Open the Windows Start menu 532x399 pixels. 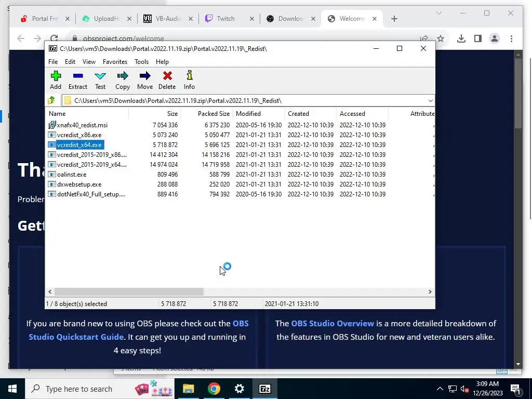12,389
